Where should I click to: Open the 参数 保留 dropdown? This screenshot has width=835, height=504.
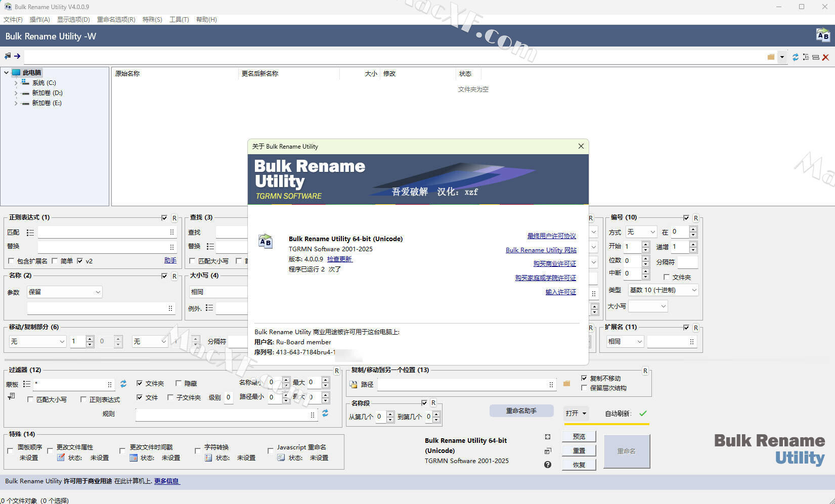point(65,292)
